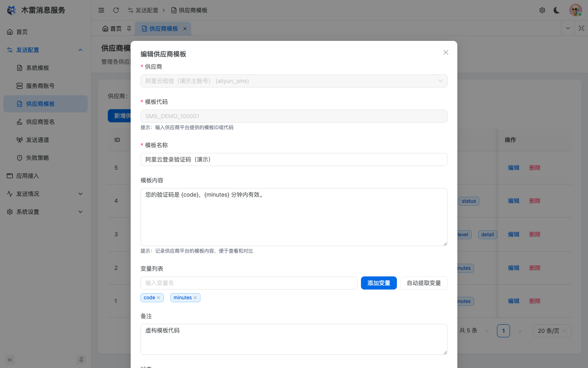
Task: Click 删除 for row ID 5
Action: tap(535, 168)
